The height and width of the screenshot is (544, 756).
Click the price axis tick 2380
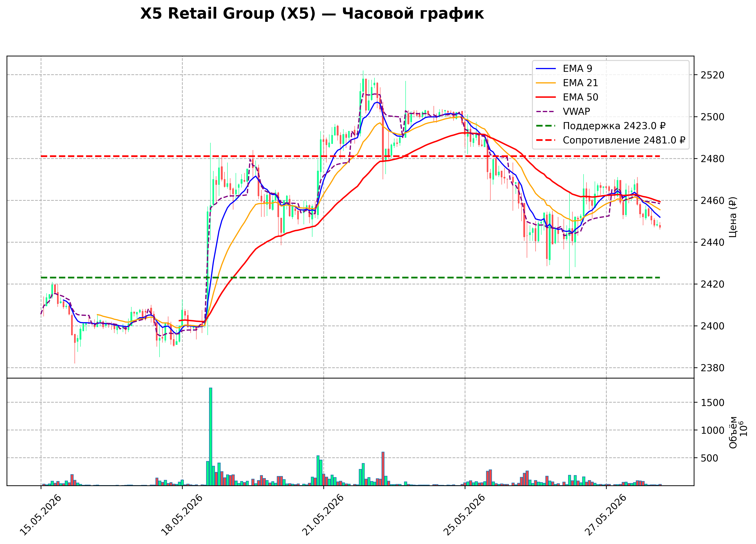click(713, 368)
